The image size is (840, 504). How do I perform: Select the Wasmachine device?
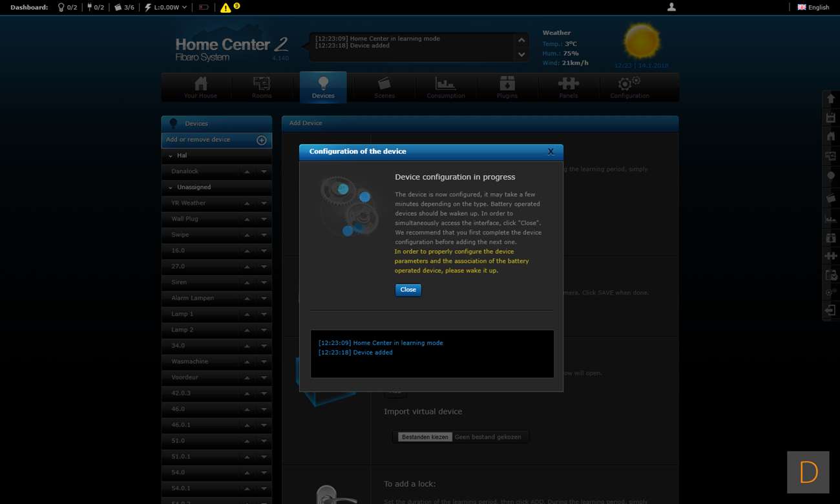tap(189, 361)
